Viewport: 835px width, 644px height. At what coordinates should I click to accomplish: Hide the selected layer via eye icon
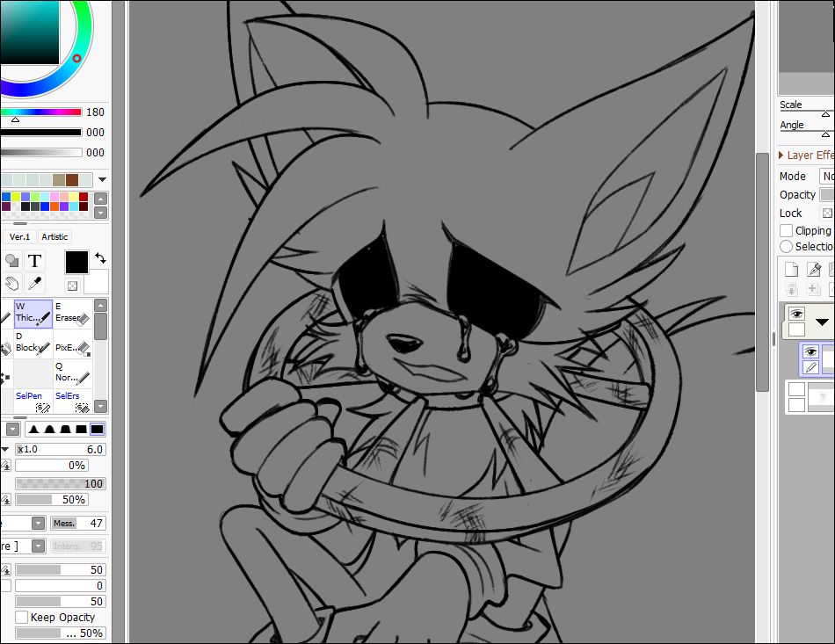[810, 351]
